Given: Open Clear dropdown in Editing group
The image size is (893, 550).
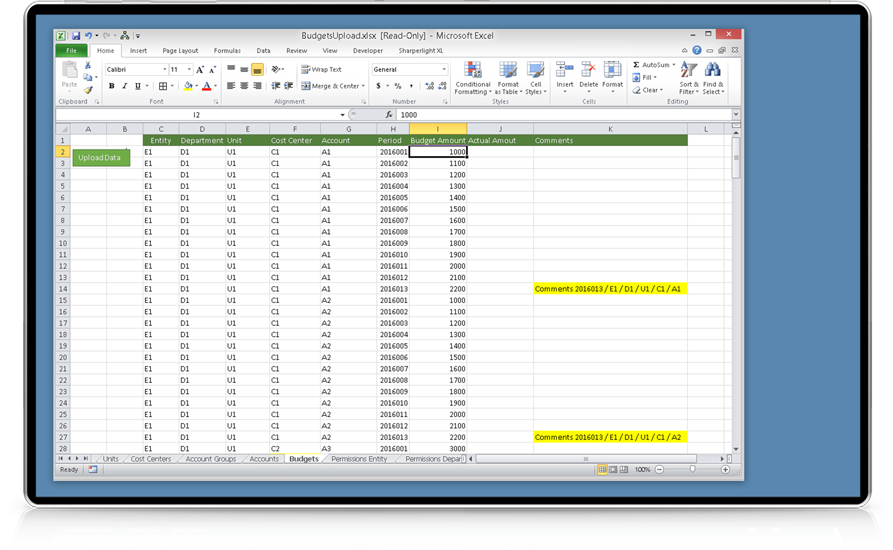Looking at the screenshot, I should [648, 90].
